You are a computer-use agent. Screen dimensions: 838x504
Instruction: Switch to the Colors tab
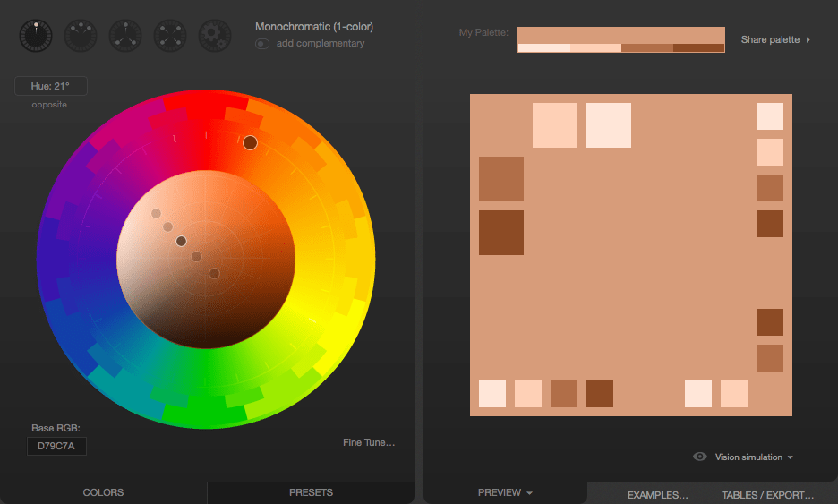[103, 492]
